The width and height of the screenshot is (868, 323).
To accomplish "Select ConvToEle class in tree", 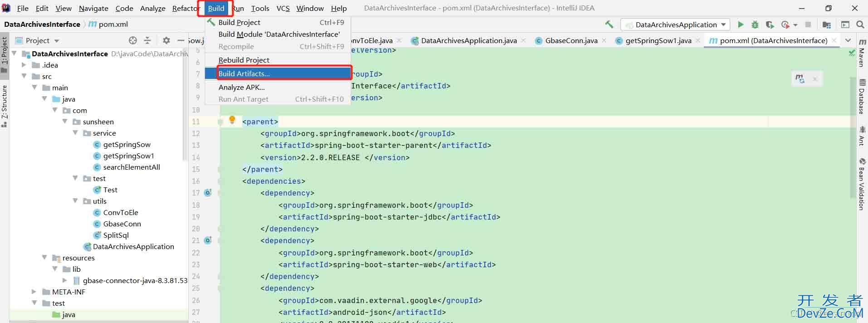I will click(x=121, y=212).
